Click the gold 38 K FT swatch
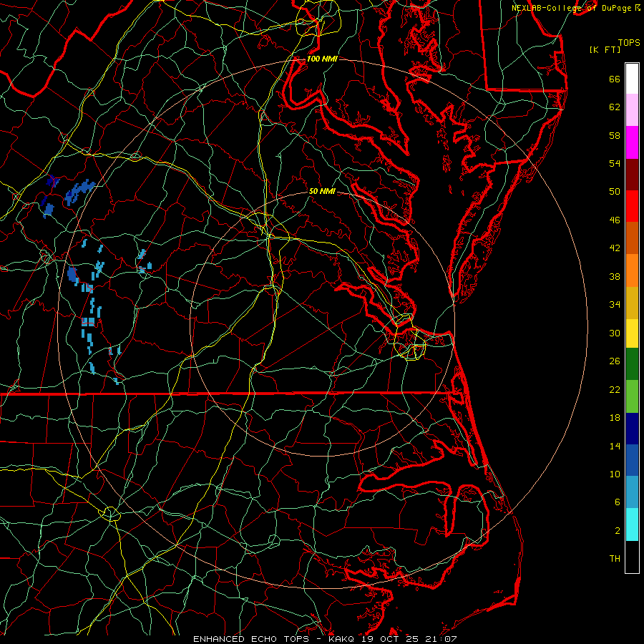 632,303
